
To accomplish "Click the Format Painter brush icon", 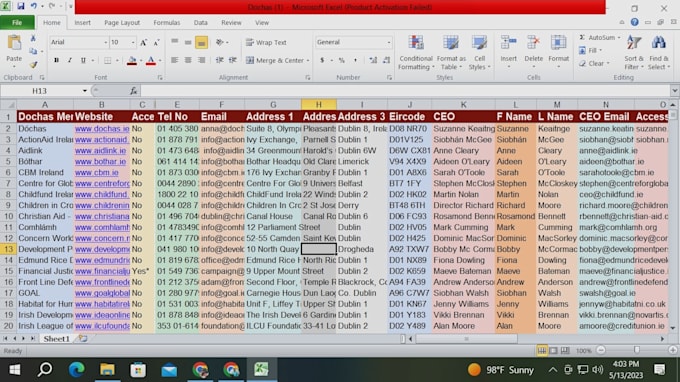I will pyautogui.click(x=33, y=65).
